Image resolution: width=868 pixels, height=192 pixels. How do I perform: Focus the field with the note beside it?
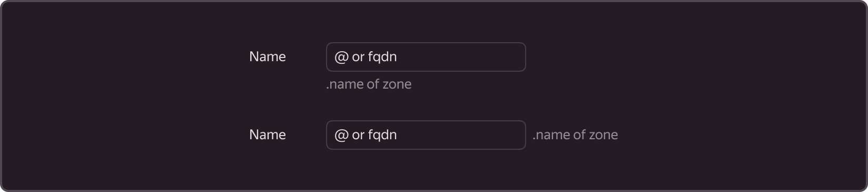[x=426, y=135]
